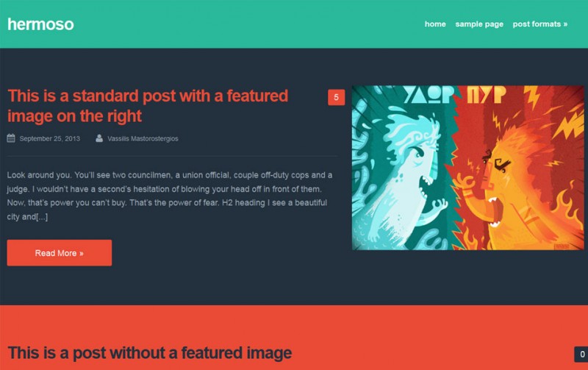Click the September 25, 2013 date link
The height and width of the screenshot is (370, 588).
pyautogui.click(x=49, y=138)
